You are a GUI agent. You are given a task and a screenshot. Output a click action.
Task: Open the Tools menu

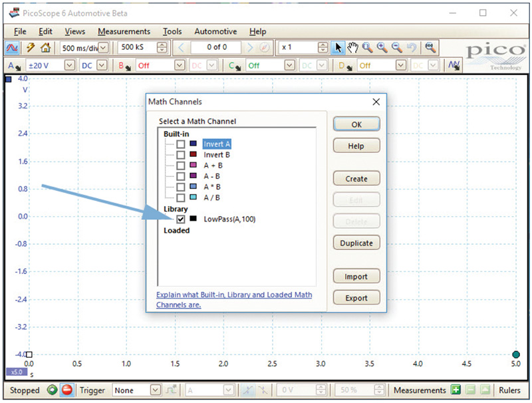(172, 31)
